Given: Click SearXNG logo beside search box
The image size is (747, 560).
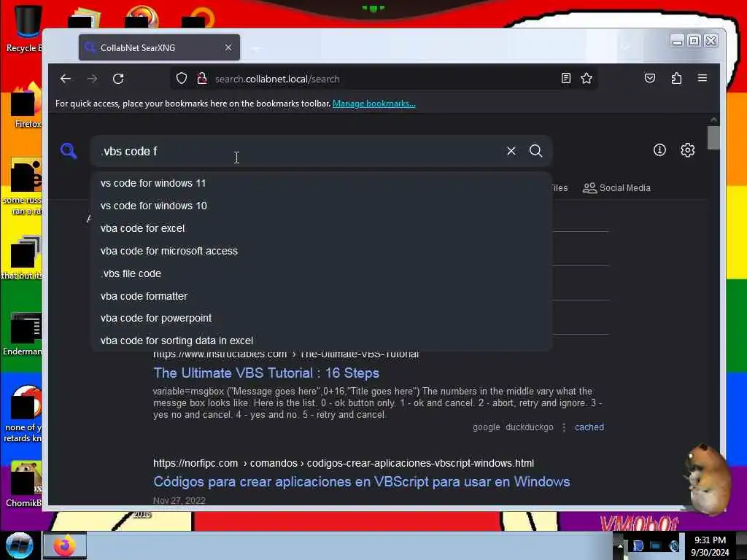Looking at the screenshot, I should 69,151.
